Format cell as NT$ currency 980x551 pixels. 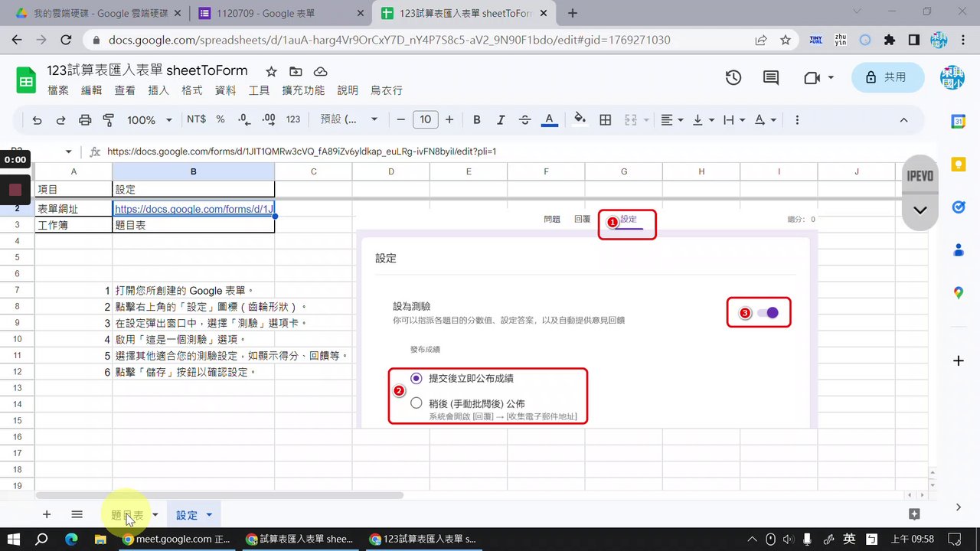[196, 119]
